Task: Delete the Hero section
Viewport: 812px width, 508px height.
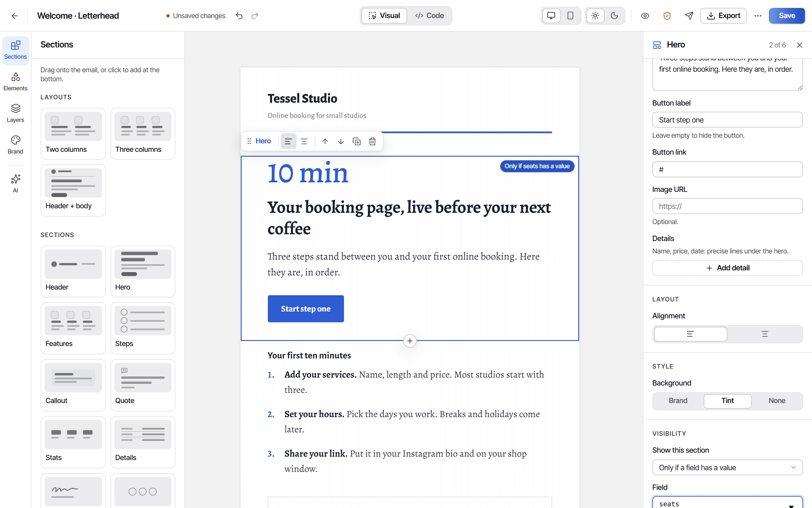Action: pyautogui.click(x=372, y=141)
